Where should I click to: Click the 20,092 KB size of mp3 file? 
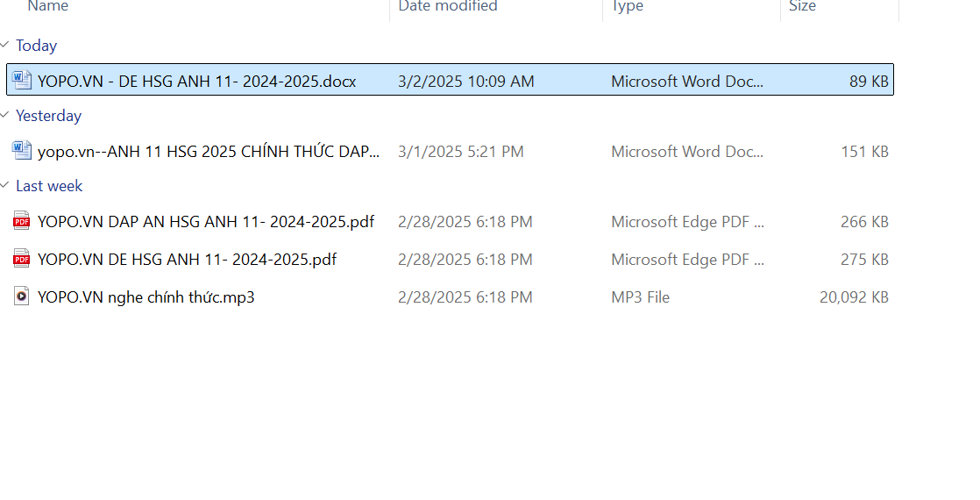pos(854,297)
